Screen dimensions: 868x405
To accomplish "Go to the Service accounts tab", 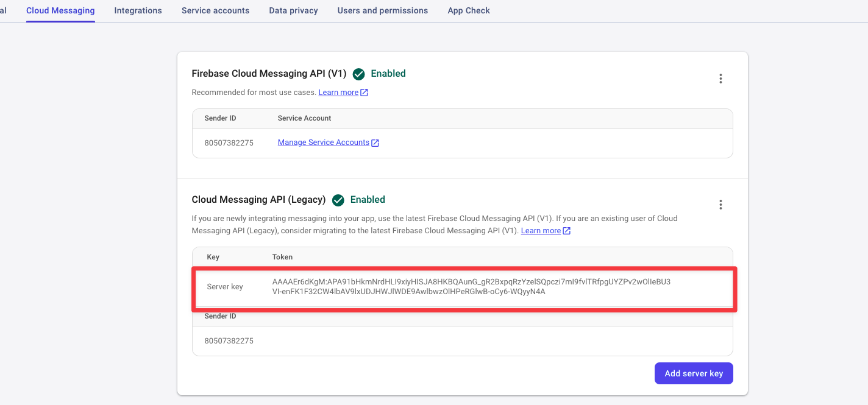I will pos(215,10).
